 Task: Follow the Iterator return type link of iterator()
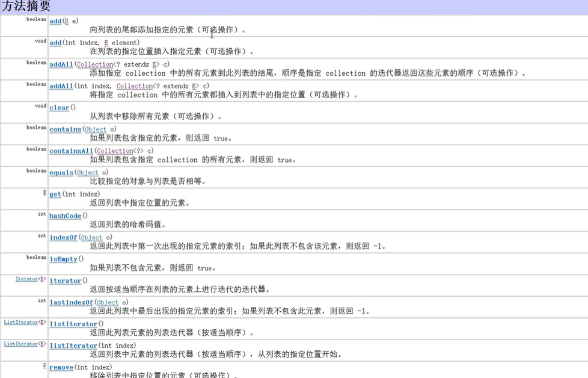26,279
